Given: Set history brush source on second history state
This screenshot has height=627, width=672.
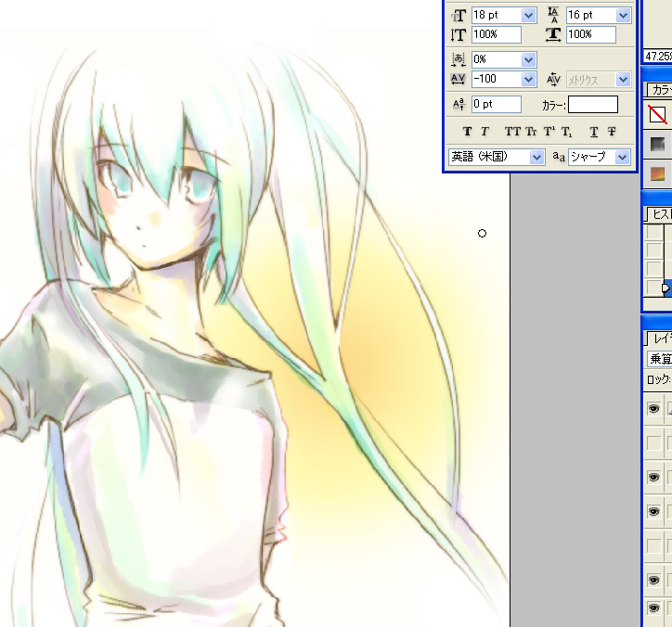Looking at the screenshot, I should [654, 250].
